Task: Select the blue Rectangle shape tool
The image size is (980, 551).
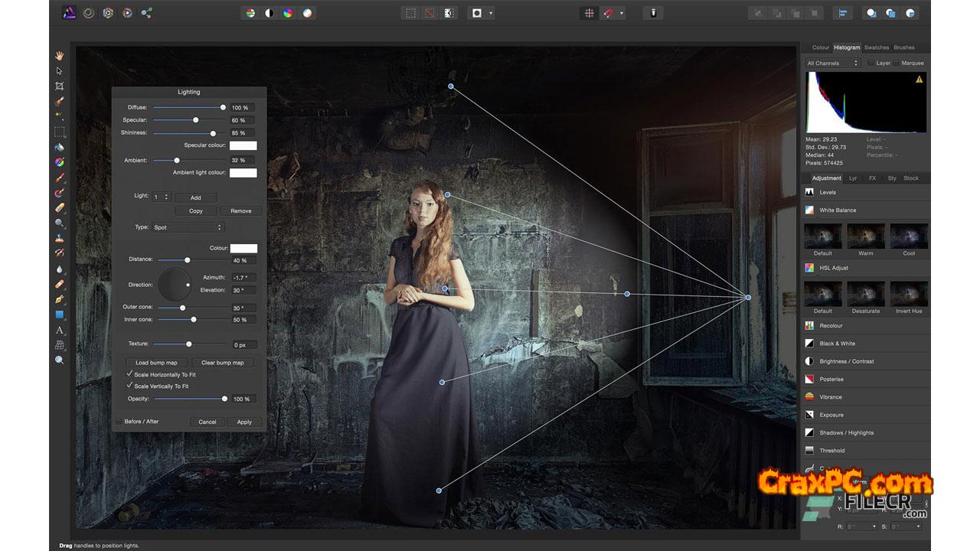Action: 59,315
